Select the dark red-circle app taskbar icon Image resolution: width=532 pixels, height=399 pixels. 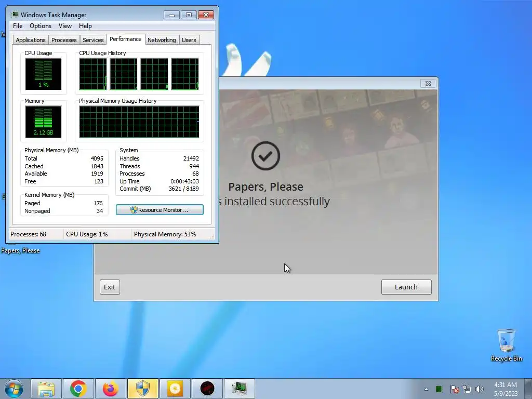(207, 389)
